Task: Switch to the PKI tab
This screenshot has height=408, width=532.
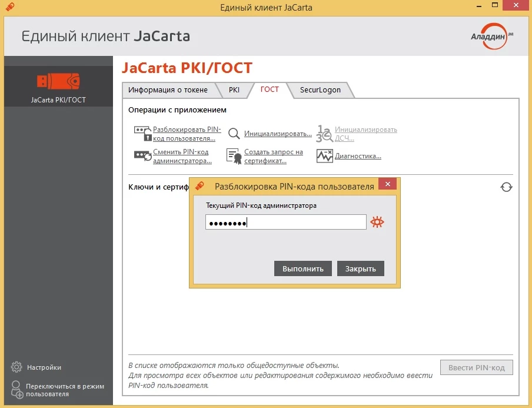Action: pyautogui.click(x=234, y=90)
